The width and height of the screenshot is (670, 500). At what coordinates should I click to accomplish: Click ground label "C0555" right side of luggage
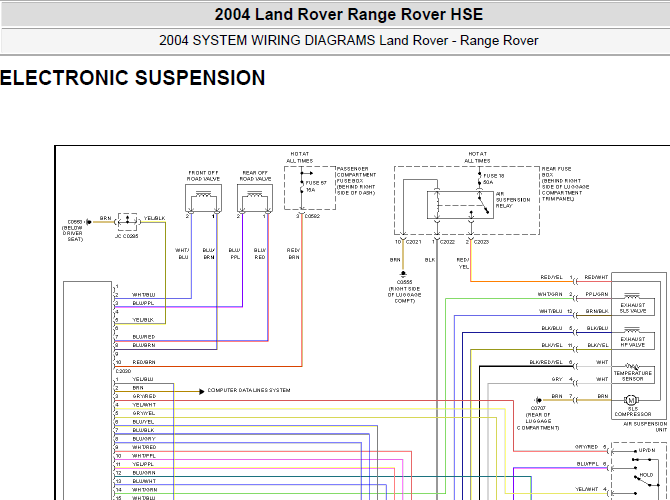click(404, 291)
